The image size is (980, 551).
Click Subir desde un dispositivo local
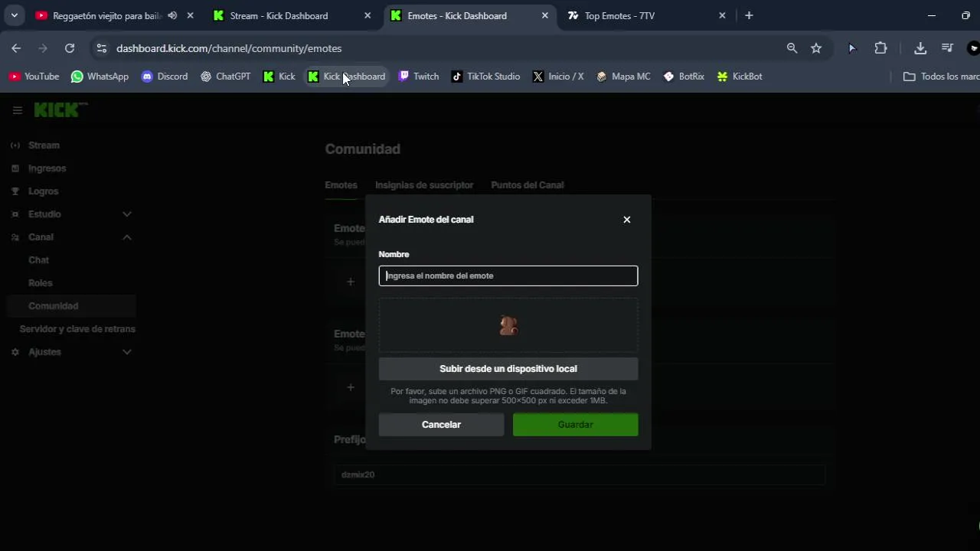click(508, 369)
